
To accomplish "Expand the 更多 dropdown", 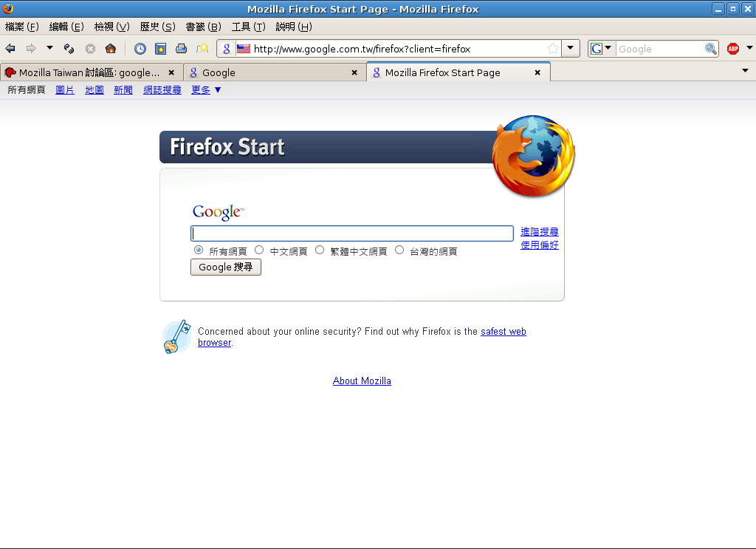I will (206, 89).
